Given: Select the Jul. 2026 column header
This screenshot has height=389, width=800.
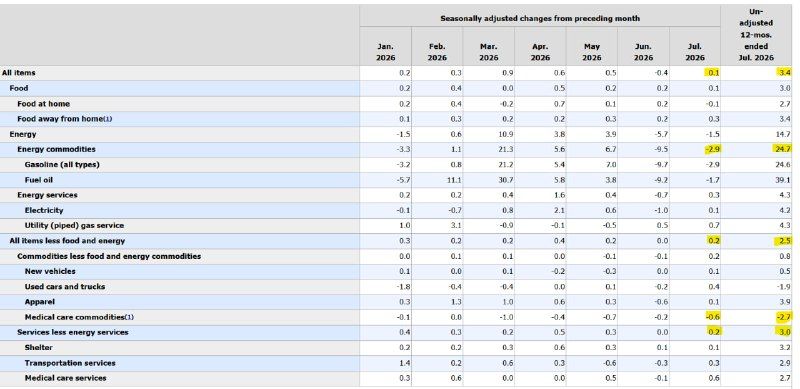Looking at the screenshot, I should coord(694,52).
